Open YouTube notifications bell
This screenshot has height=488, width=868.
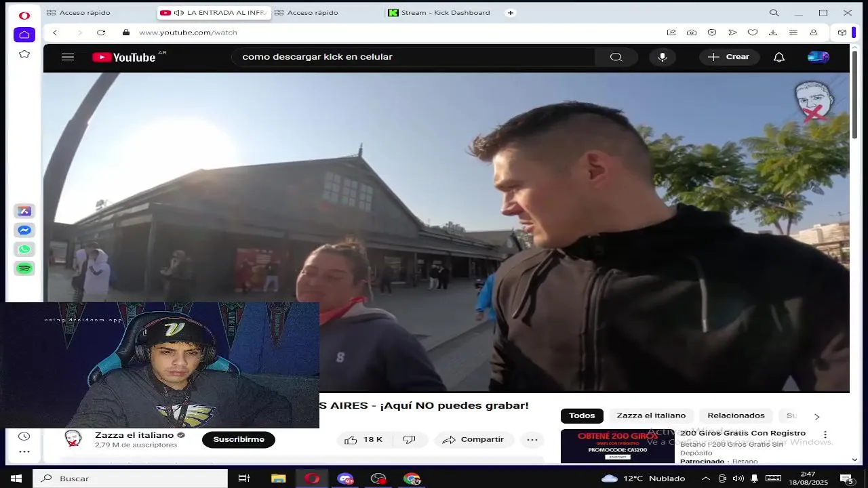click(x=779, y=57)
